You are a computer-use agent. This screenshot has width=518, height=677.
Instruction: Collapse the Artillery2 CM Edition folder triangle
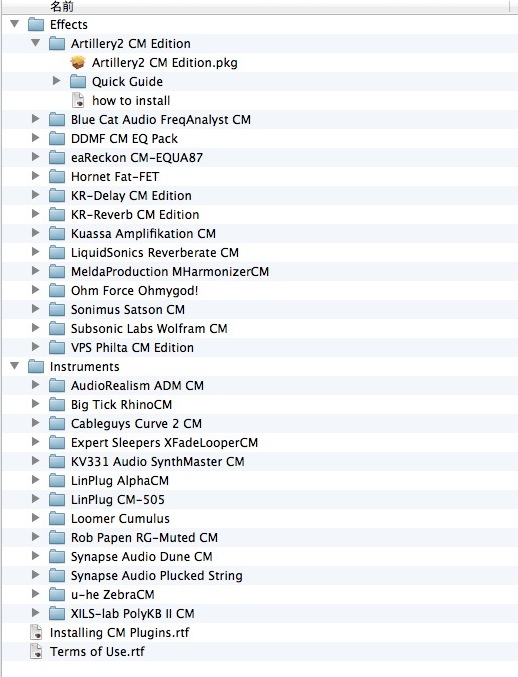[x=36, y=43]
